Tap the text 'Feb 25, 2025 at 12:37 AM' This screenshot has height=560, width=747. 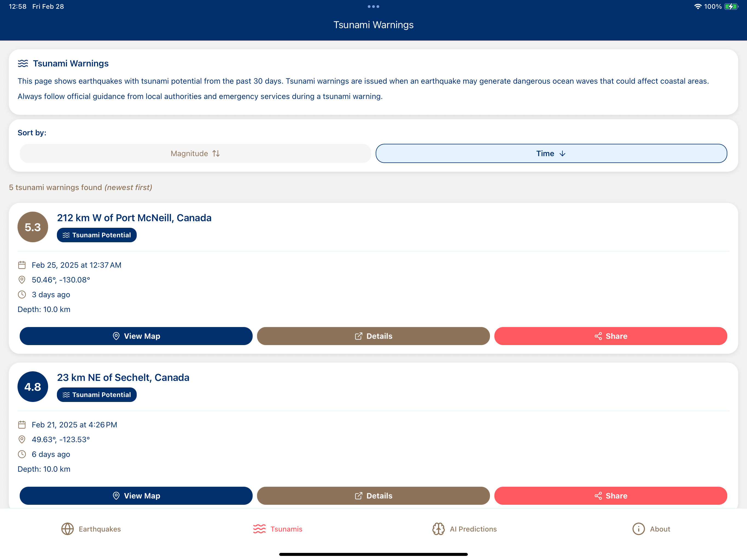76,265
